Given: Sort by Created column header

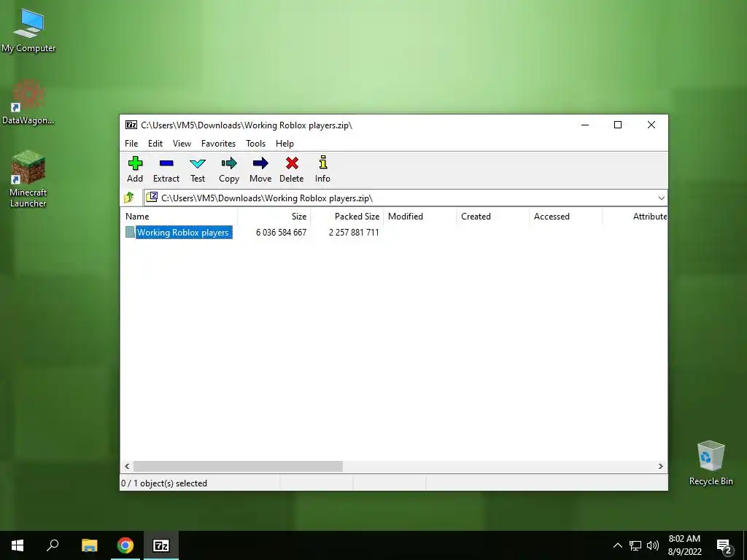Looking at the screenshot, I should [x=492, y=216].
